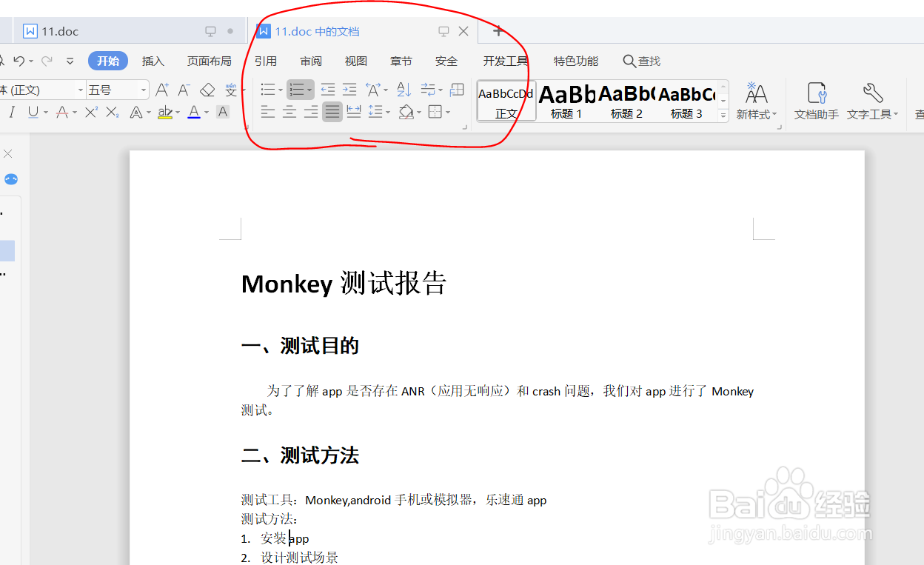Click the Chinese text layout icon
The width and height of the screenshot is (924, 565).
(373, 90)
